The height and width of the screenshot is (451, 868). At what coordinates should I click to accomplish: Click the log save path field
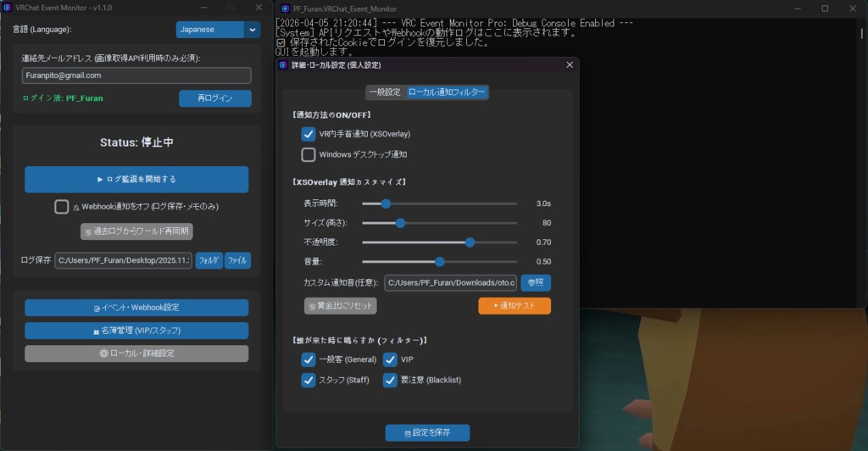point(123,260)
